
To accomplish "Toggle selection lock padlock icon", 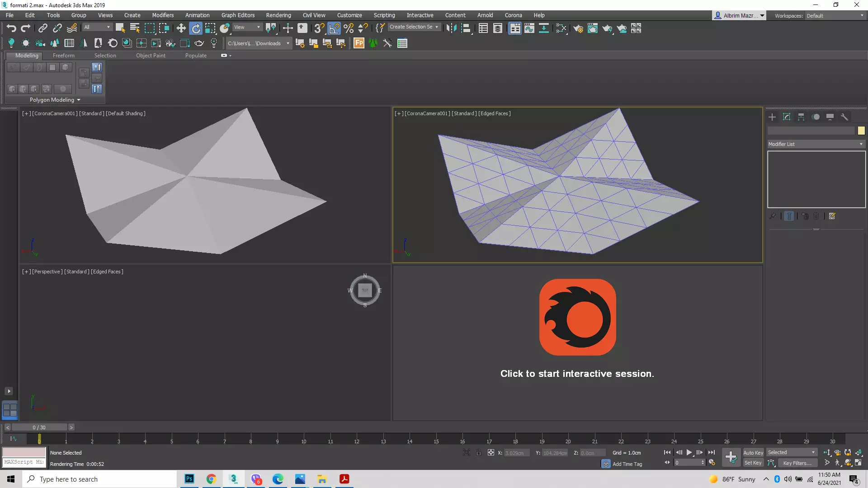I will 479,453.
